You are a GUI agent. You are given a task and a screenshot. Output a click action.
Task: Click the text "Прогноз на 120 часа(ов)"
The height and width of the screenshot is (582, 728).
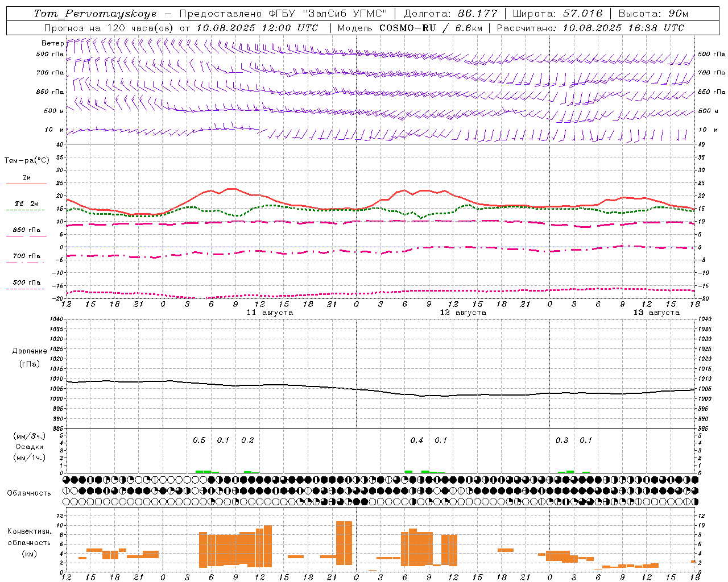coord(108,28)
